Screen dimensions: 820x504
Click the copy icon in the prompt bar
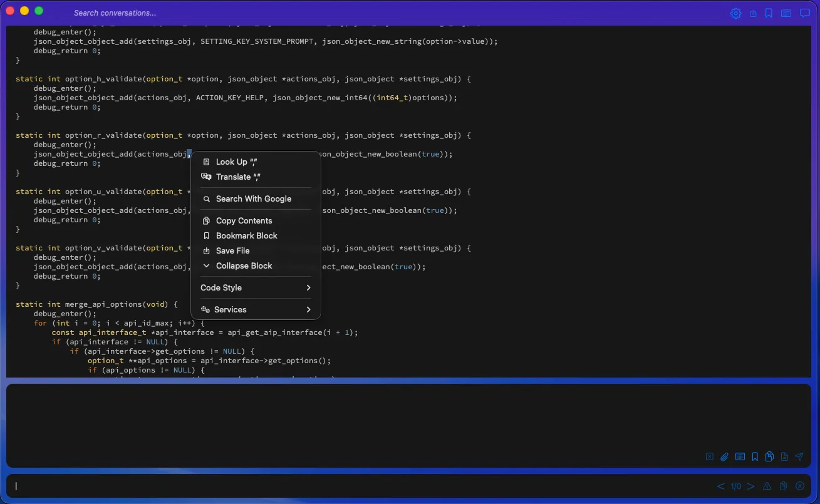tap(783, 486)
